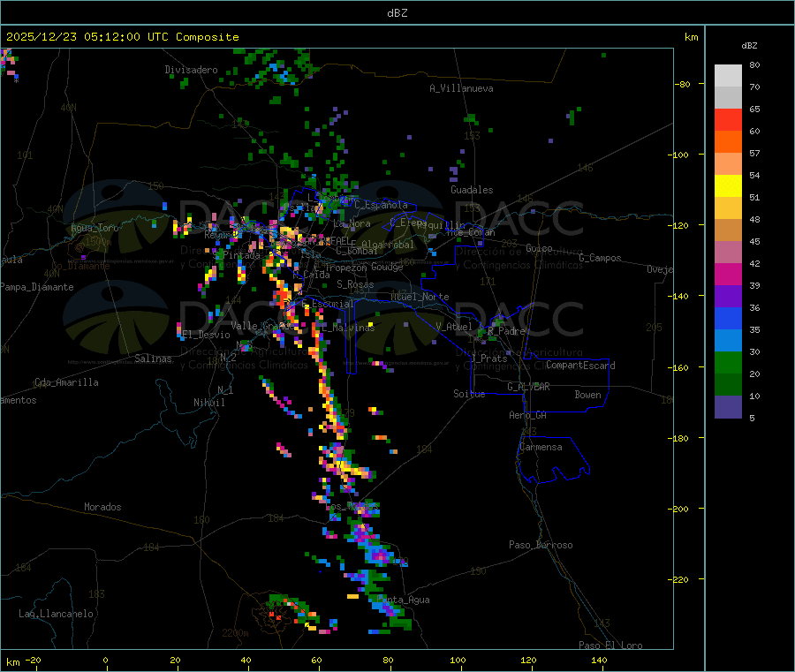The width and height of the screenshot is (795, 672).
Task: Pick the magenta 39-42 dBZ legend swatch
Action: coord(728,274)
